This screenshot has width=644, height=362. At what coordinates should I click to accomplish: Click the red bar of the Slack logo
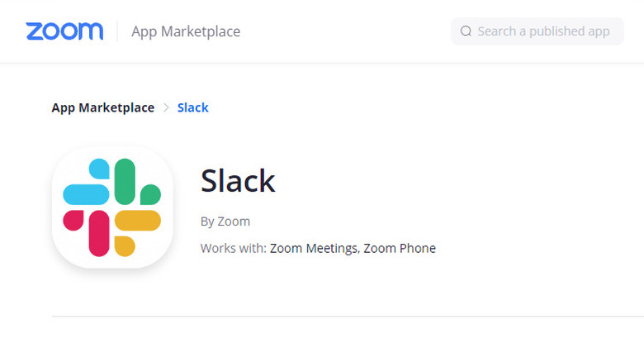pyautogui.click(x=99, y=233)
